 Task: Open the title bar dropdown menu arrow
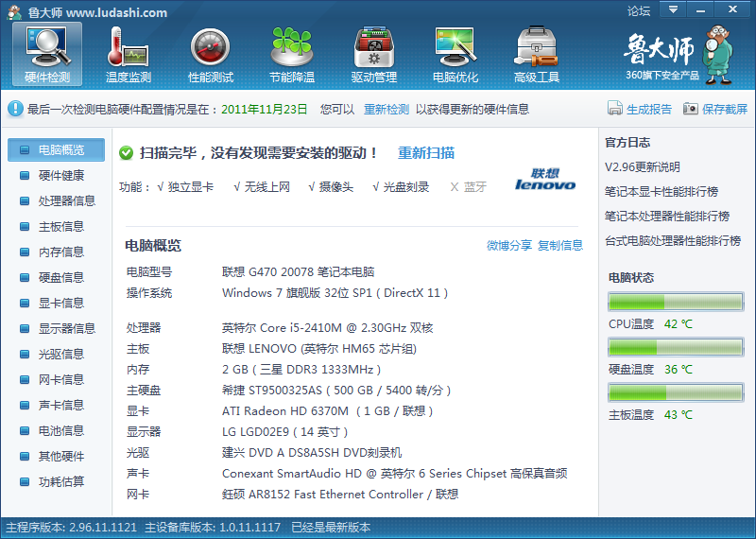pos(672,9)
